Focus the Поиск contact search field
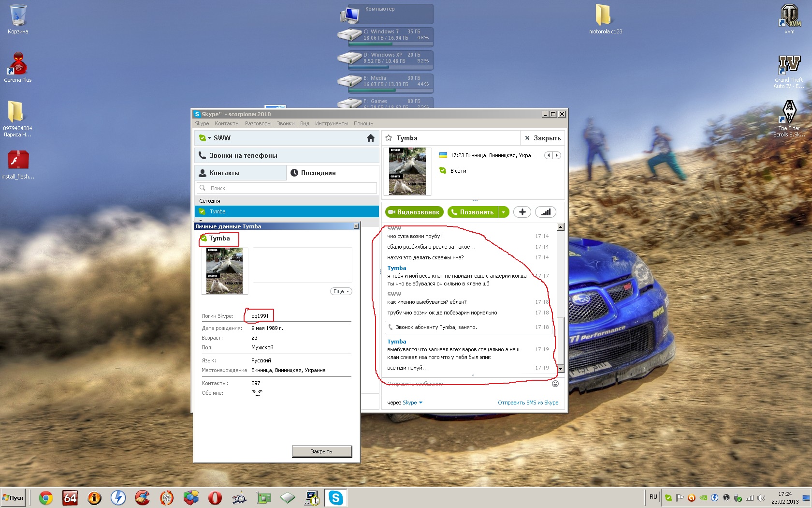 pyautogui.click(x=287, y=188)
